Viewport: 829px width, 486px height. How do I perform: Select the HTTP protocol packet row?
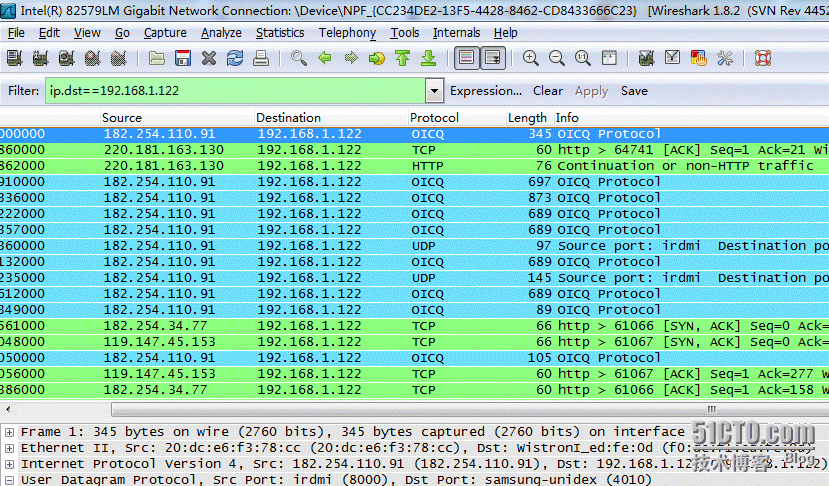click(414, 166)
